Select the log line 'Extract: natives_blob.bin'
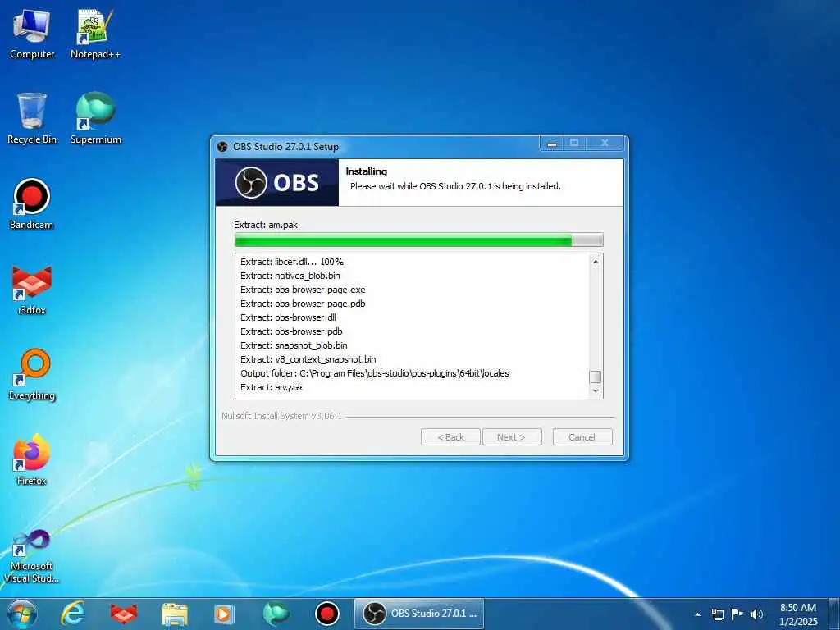Screen dimensions: 840x630 [x=290, y=276]
